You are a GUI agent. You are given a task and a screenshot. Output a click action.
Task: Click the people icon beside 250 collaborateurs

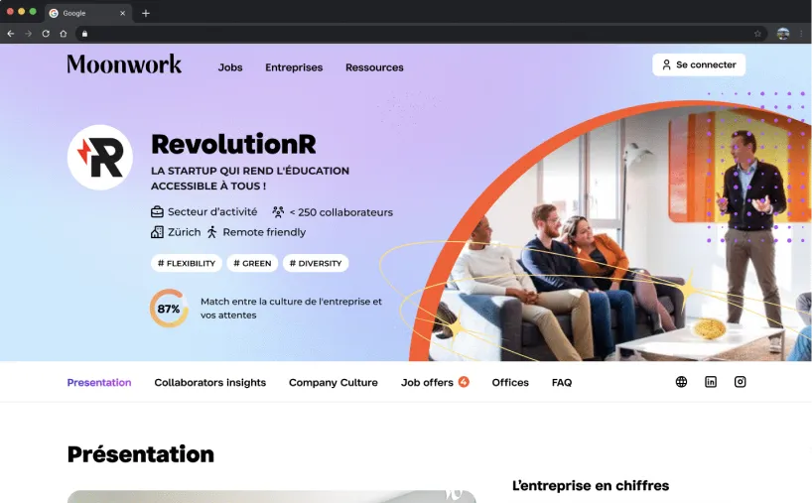(278, 211)
